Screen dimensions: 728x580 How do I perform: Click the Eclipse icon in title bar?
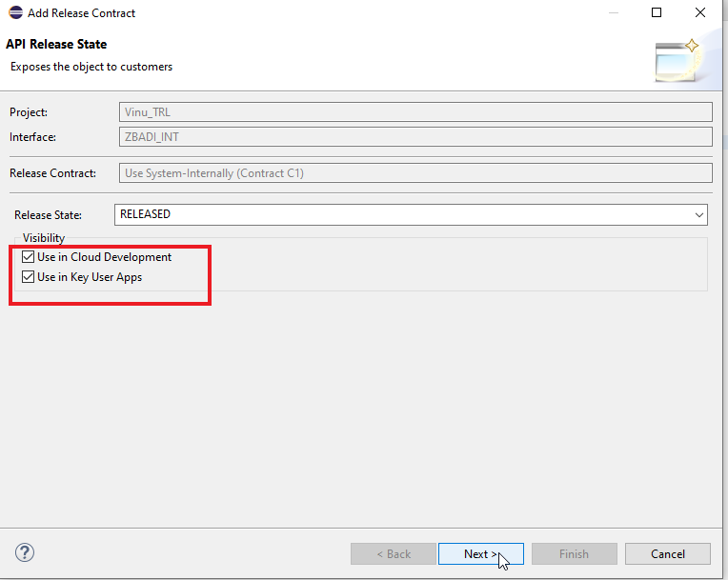point(15,12)
